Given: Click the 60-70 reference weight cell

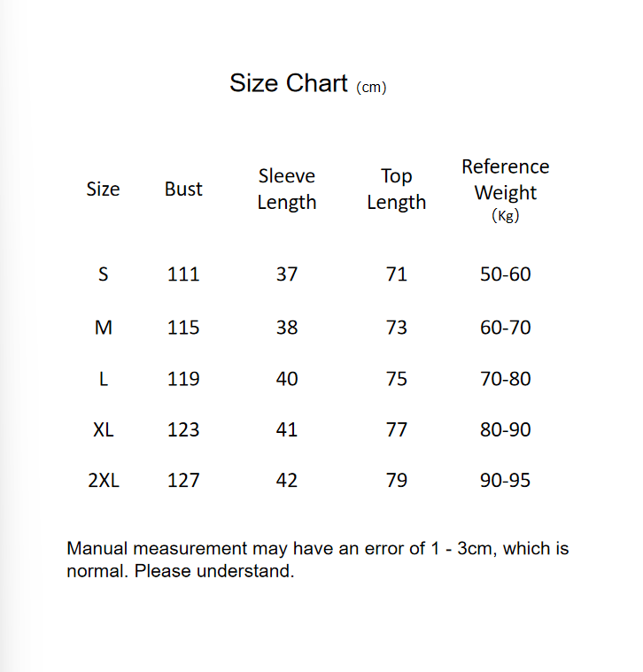Looking at the screenshot, I should point(505,328).
